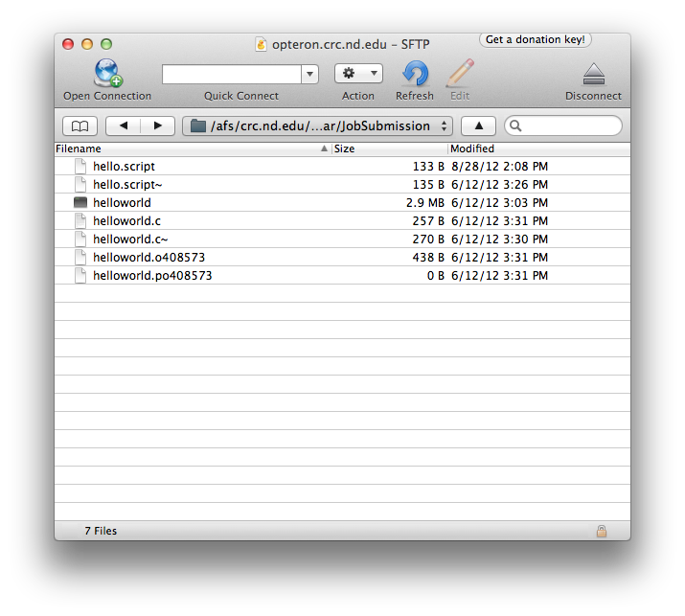Navigate back with left arrow
Screen dimensions: 685x616
point(123,126)
